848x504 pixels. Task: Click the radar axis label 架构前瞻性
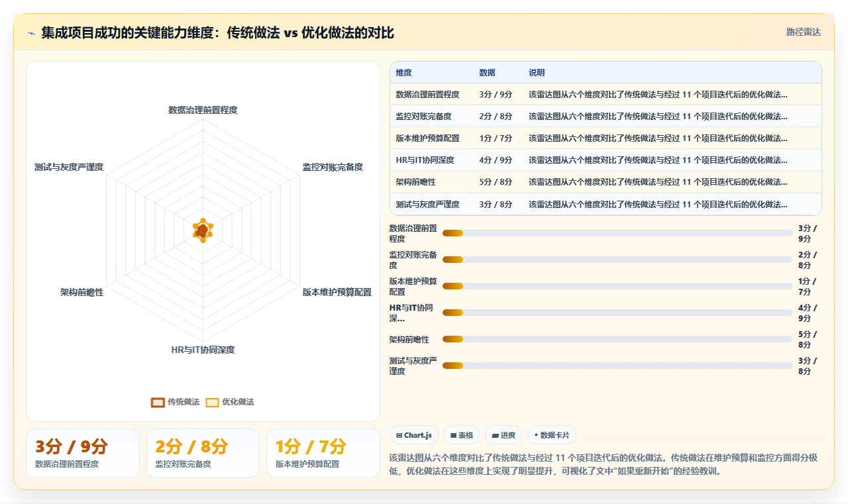[81, 292]
